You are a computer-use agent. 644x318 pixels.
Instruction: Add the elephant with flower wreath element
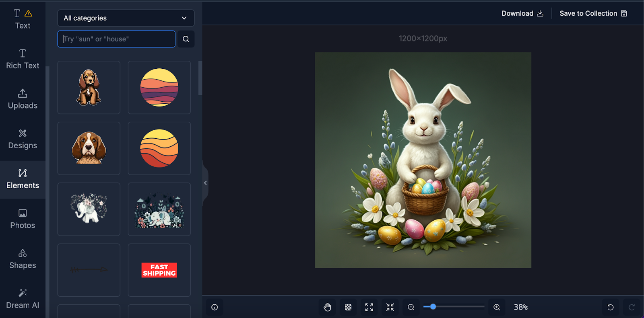pyautogui.click(x=89, y=209)
